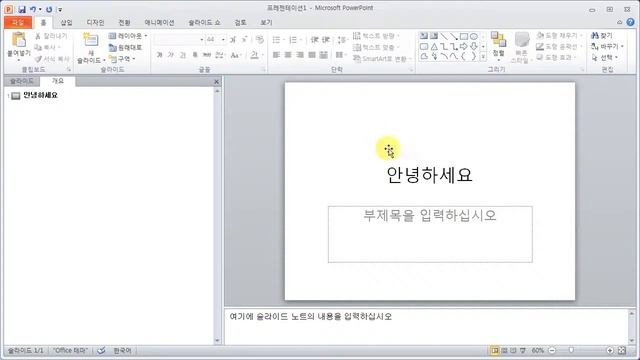Click the 정렬 (Arrange) icon
The height and width of the screenshot is (360, 640).
tap(498, 40)
